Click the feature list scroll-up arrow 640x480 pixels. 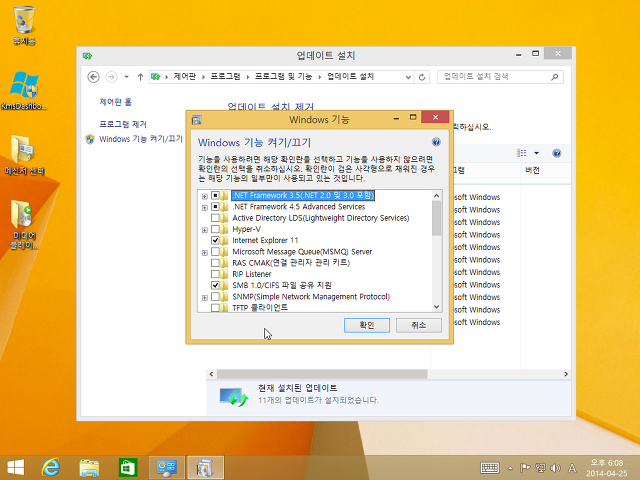point(436,196)
